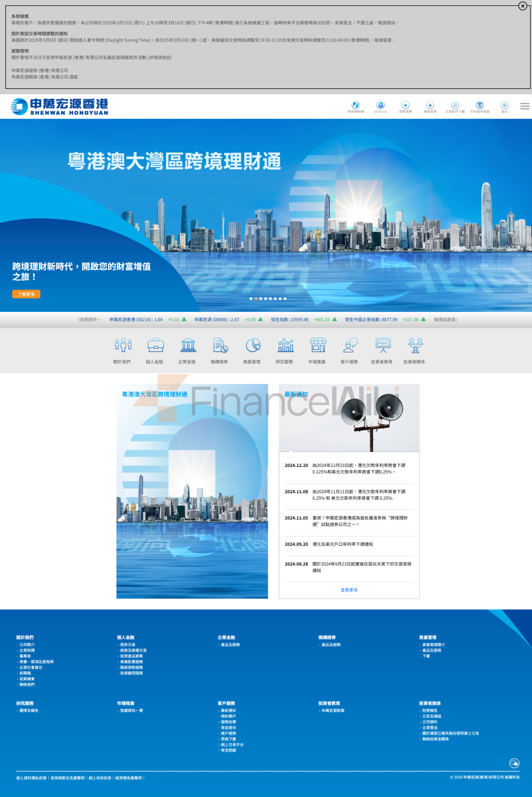Click 查看更多 under latest notices
The image size is (532, 797).
(349, 590)
